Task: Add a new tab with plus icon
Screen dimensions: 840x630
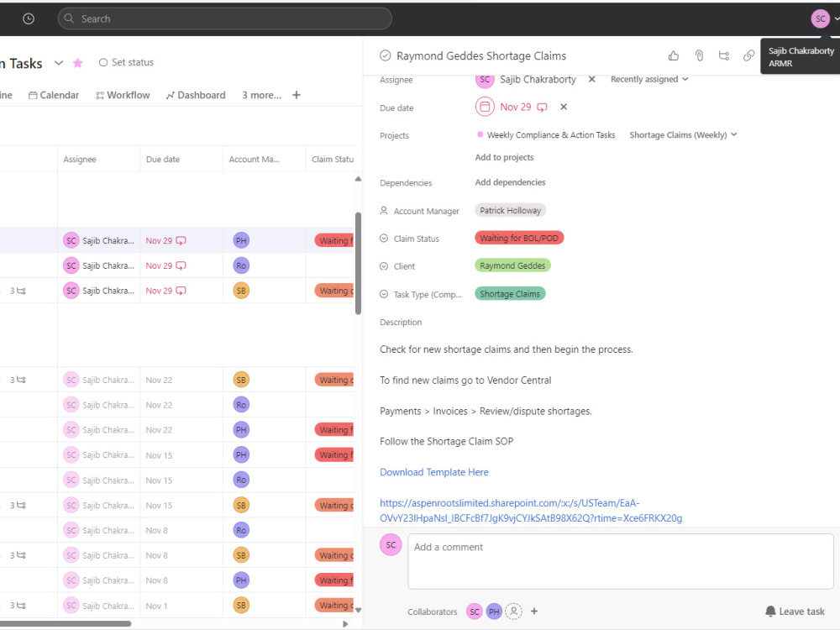Action: (297, 95)
